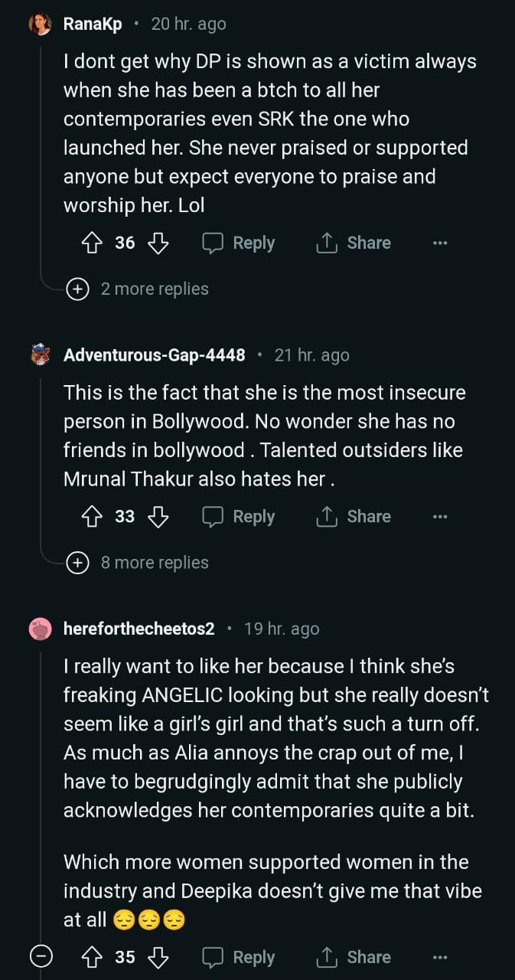Screen dimensions: 515x980
Task: Visit herefortheche​etos2 username link
Action: 139,629
